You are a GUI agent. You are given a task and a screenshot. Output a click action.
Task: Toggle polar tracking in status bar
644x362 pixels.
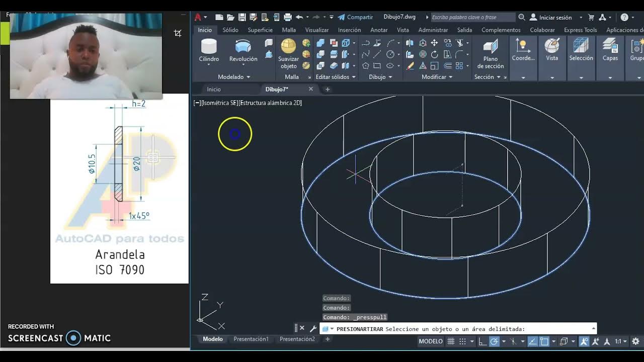click(494, 341)
